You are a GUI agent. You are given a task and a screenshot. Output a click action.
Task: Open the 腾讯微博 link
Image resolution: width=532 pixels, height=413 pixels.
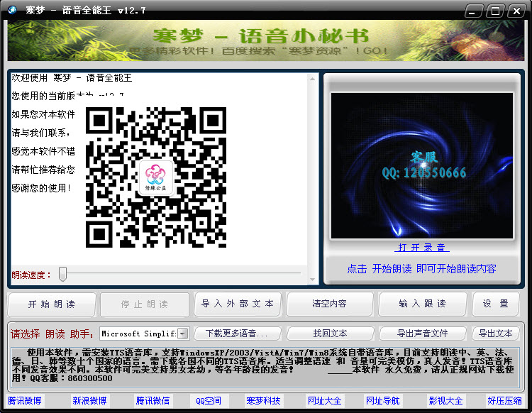pos(24,401)
